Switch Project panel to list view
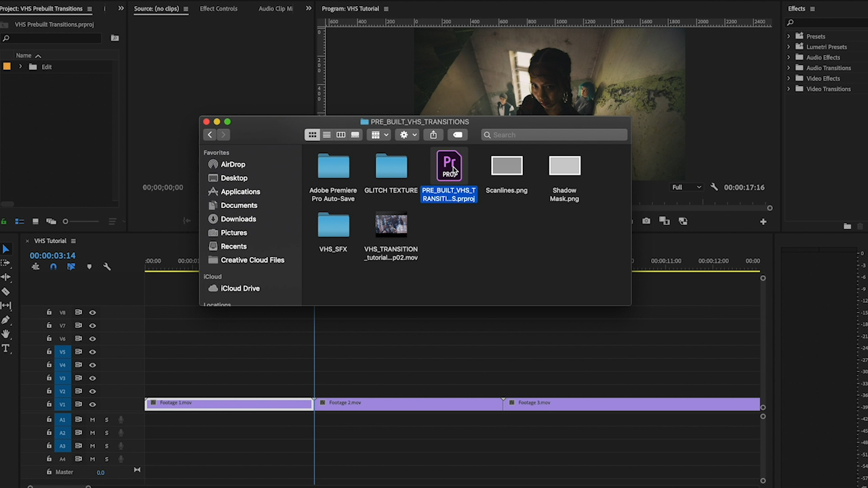The width and height of the screenshot is (868, 488). pos(20,221)
